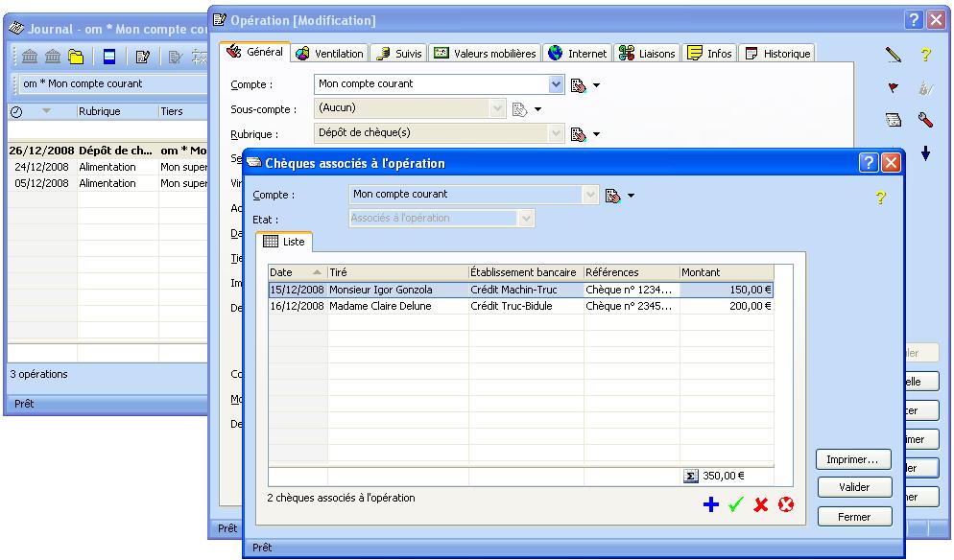The image size is (954, 560).
Task: Sort cheques by Montant column header
Action: coord(726,272)
